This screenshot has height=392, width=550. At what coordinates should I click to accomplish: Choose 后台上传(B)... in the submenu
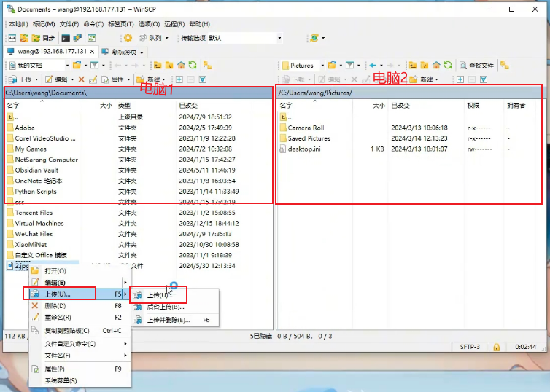pyautogui.click(x=175, y=307)
